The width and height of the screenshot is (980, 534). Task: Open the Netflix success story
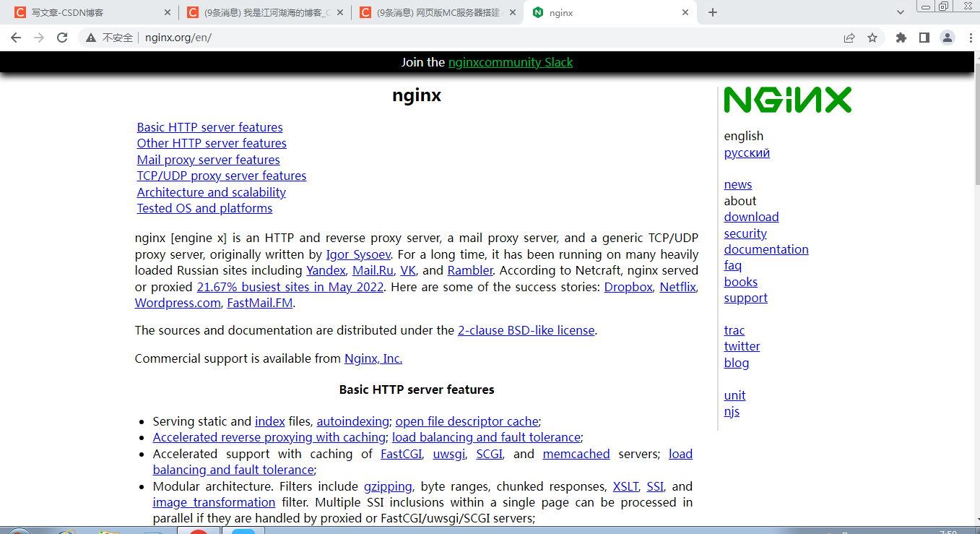677,287
